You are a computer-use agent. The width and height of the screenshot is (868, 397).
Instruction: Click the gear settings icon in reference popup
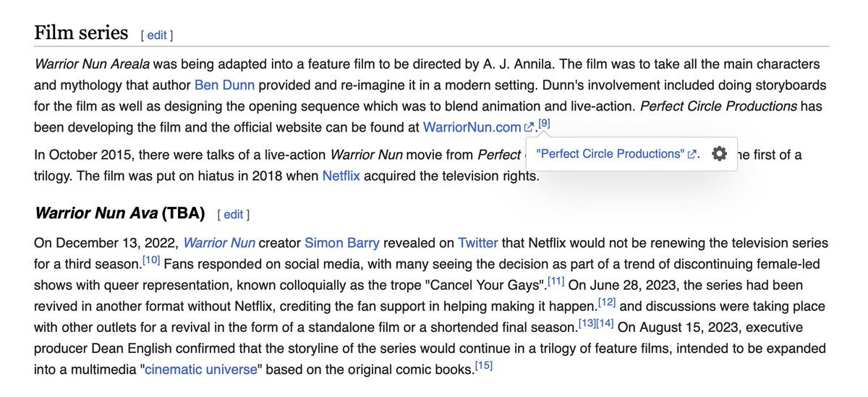(x=719, y=154)
